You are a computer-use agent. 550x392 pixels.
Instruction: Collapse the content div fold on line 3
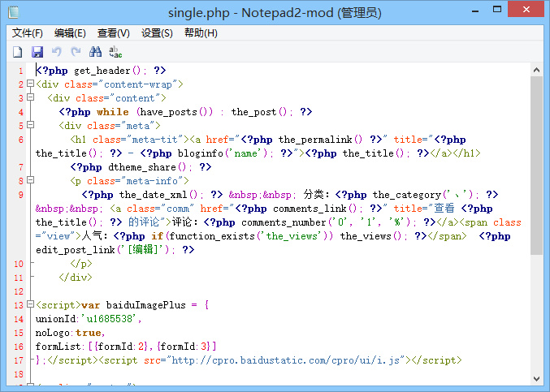30,98
